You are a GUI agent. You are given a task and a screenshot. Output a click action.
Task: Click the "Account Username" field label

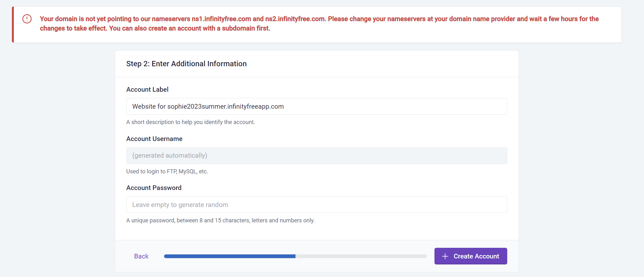154,139
